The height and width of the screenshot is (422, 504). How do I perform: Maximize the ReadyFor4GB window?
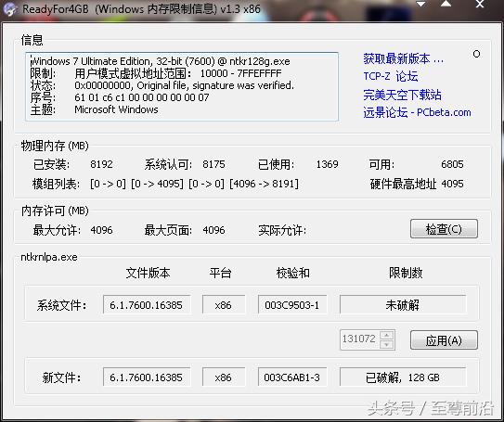[446, 4]
